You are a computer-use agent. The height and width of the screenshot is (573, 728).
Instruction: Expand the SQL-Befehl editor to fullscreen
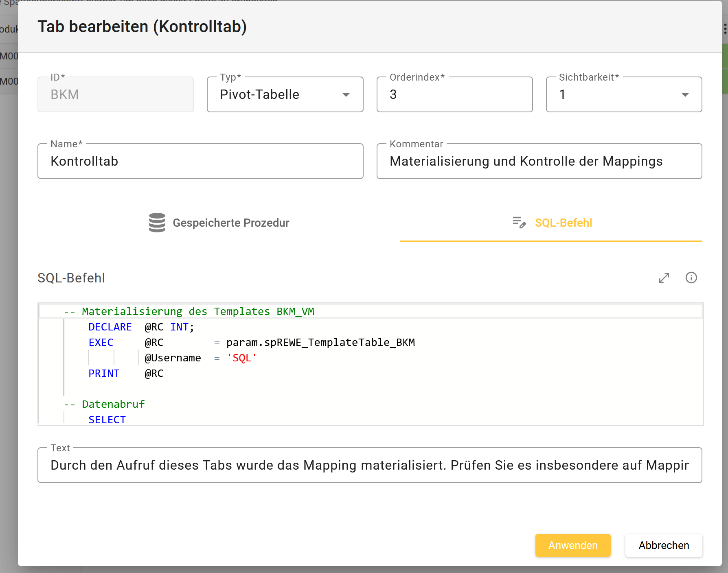[664, 278]
